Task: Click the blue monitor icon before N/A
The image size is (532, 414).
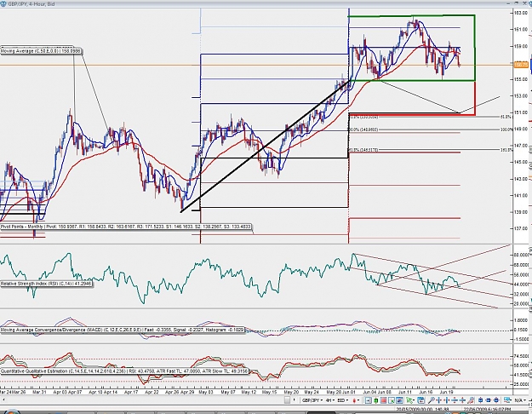Action: 507,400
